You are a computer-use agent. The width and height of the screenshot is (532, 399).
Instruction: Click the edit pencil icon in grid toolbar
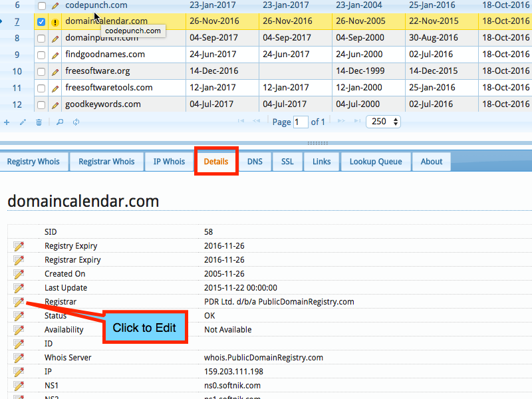coord(23,122)
